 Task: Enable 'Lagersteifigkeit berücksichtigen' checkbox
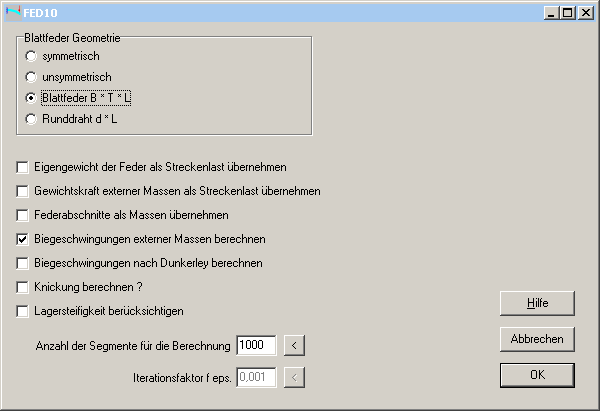(x=23, y=312)
